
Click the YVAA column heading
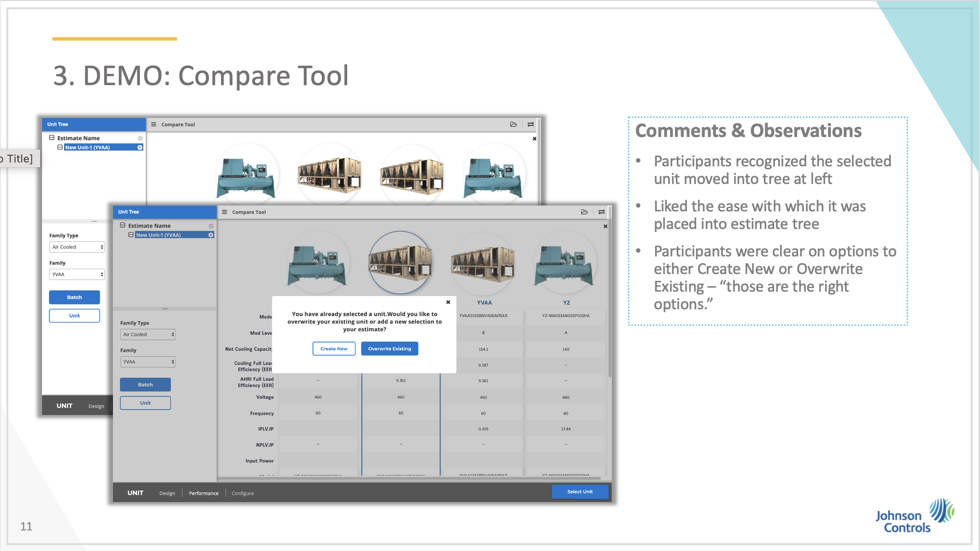484,302
